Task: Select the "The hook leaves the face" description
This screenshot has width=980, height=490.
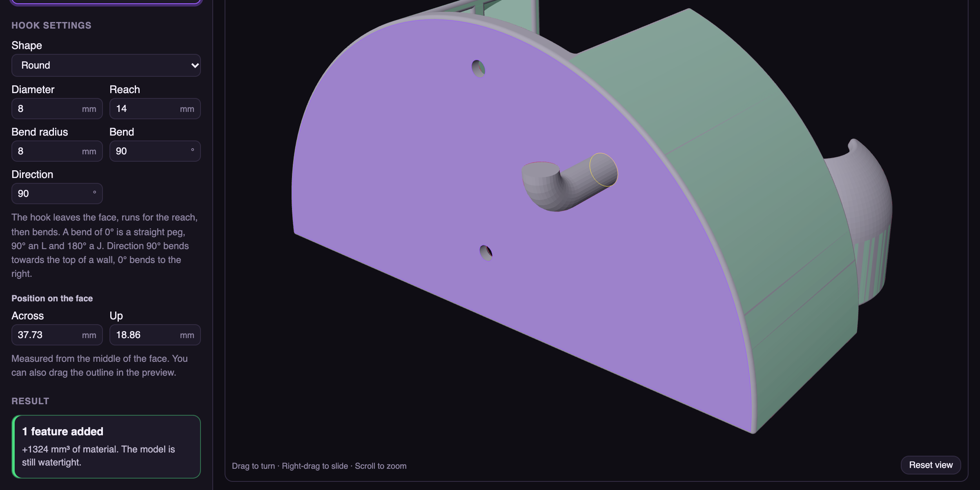Action: tap(105, 245)
